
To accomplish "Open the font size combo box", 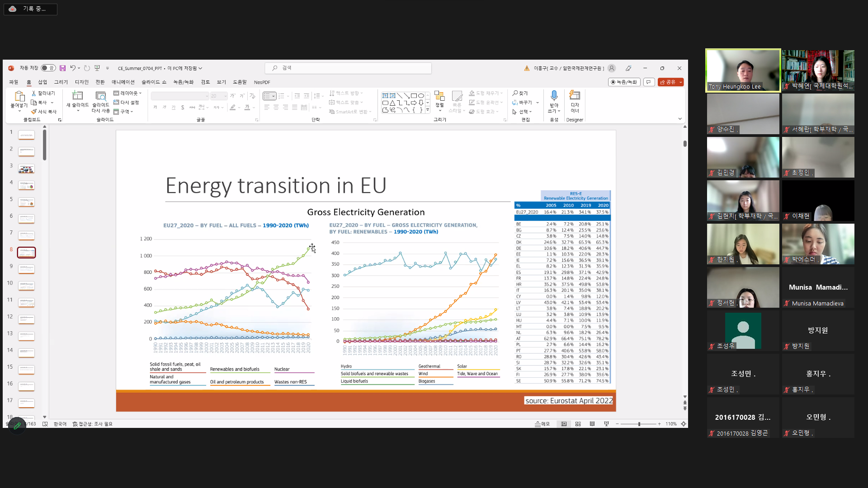I will [x=218, y=96].
